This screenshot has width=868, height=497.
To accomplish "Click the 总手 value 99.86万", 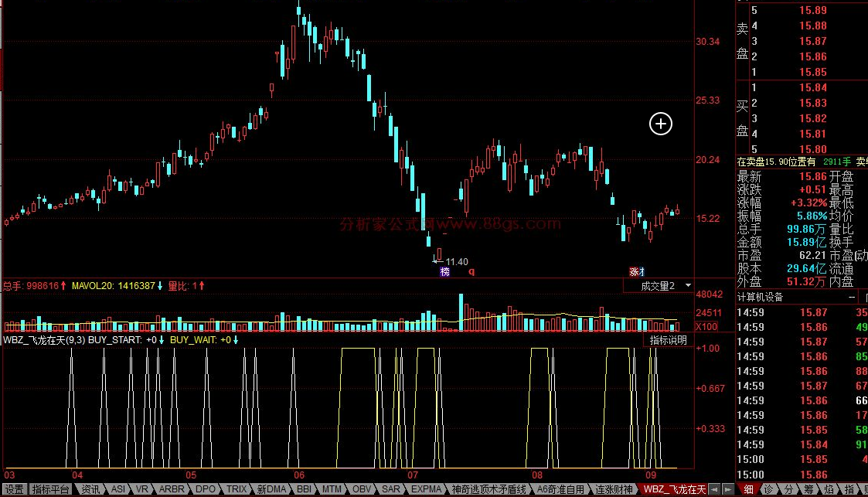I will pos(807,229).
